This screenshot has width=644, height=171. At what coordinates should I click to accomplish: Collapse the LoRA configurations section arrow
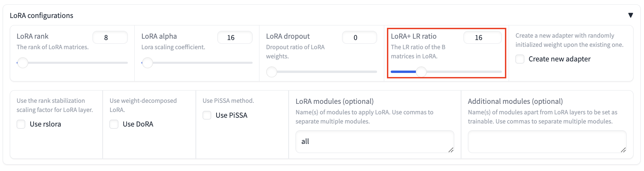point(630,15)
